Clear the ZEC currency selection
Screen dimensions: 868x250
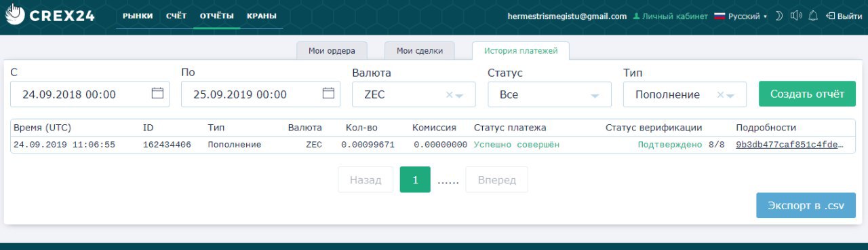click(x=449, y=95)
